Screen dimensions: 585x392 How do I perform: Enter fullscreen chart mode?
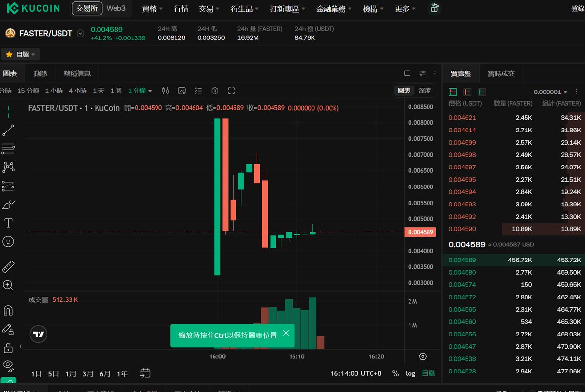pos(232,91)
